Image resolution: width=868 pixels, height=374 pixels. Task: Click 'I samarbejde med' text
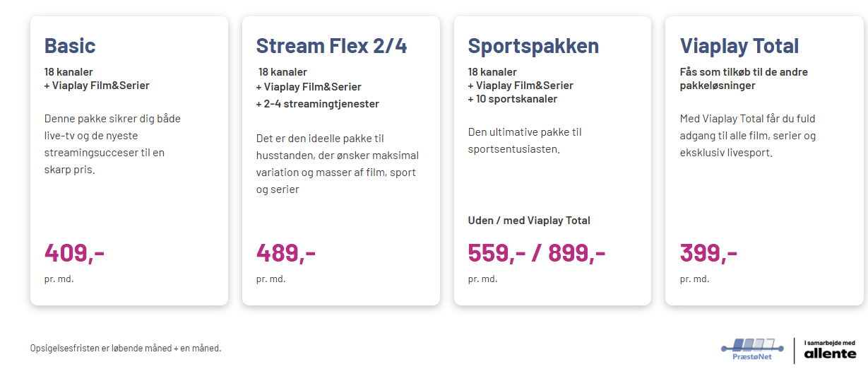tap(829, 342)
